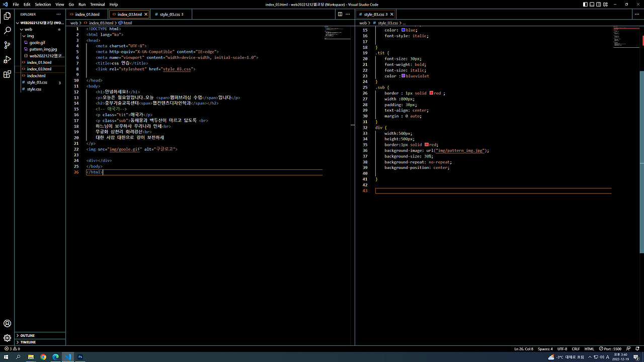Open the index_03.html breadcrumb dropdown

[98, 23]
